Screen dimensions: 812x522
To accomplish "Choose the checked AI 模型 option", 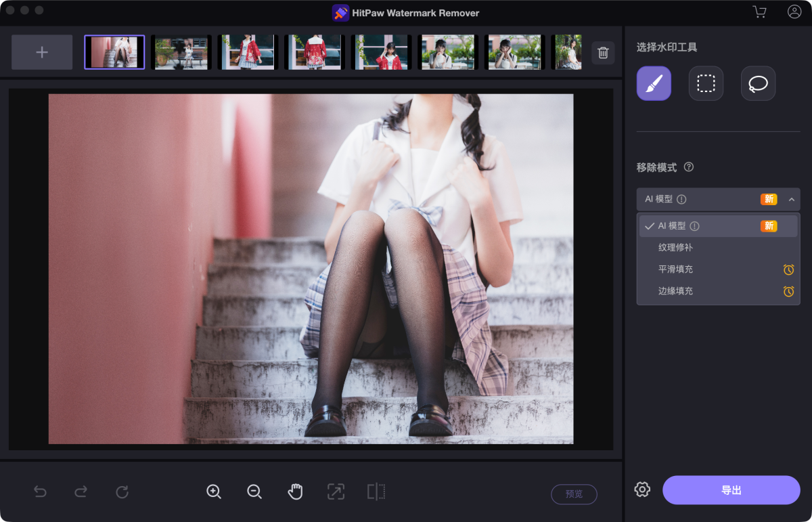I will [719, 226].
